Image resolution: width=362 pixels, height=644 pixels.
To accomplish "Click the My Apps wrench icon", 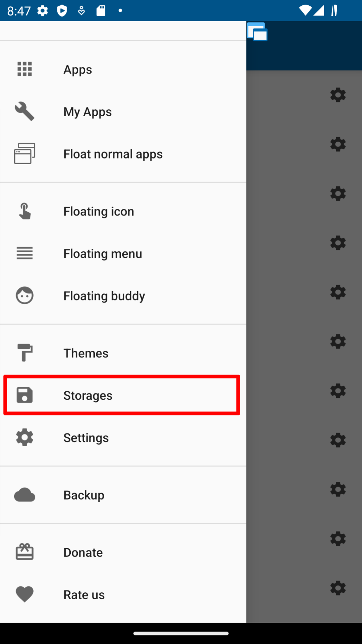I will coord(24,111).
